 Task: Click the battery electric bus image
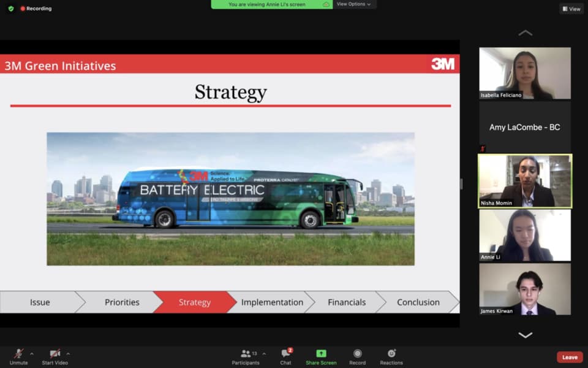pyautogui.click(x=231, y=199)
